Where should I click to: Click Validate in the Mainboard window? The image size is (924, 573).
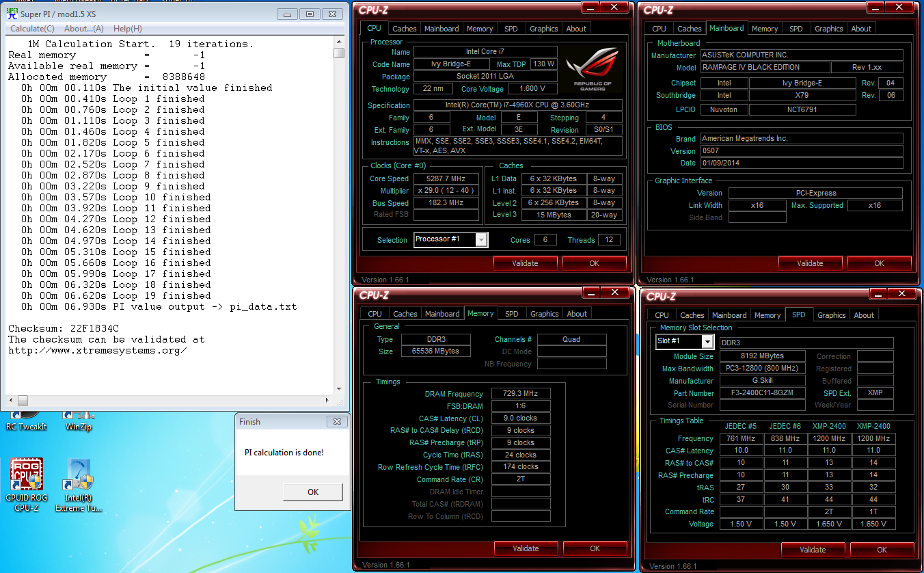pos(810,263)
